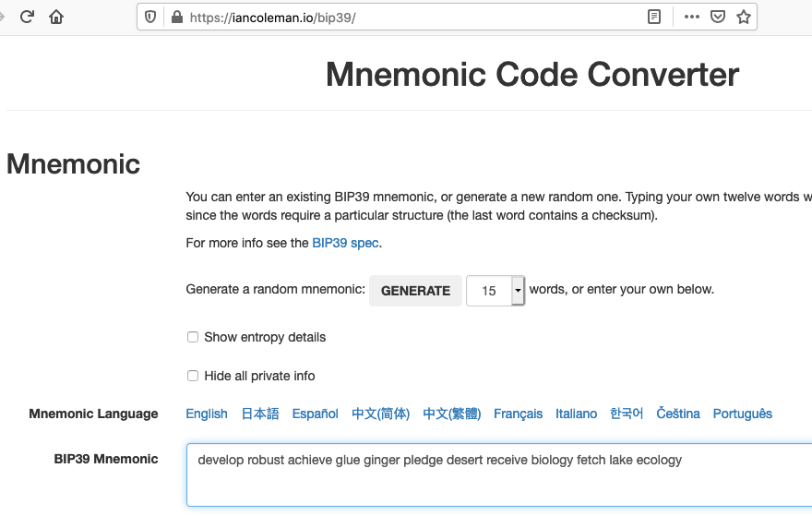
Task: Select Čeština mnemonic language
Action: 678,414
